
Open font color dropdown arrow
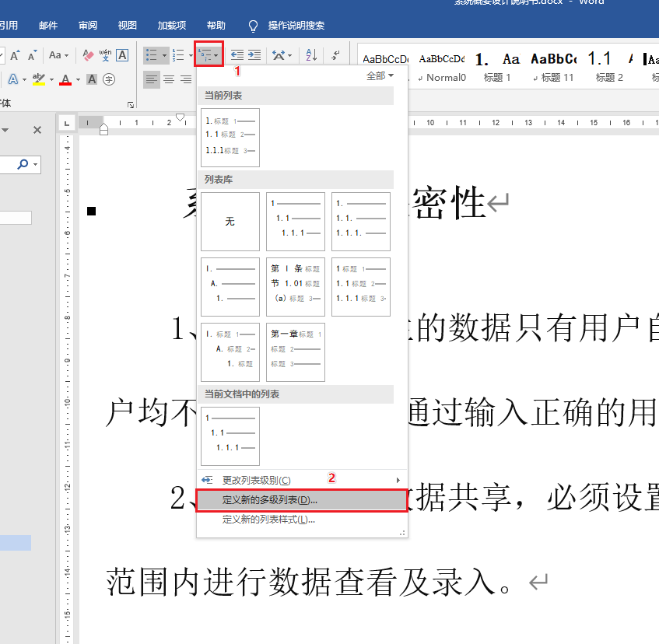click(78, 79)
